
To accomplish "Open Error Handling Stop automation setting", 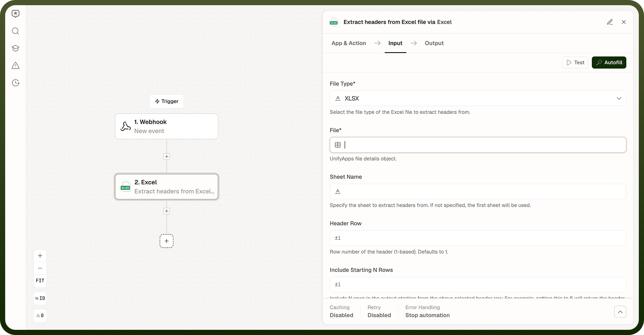I will [428, 311].
